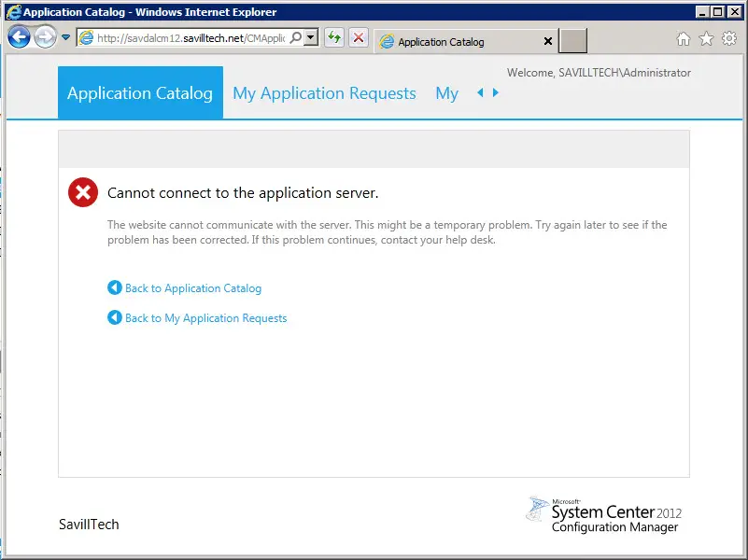The height and width of the screenshot is (560, 748).
Task: Close the Application Catalog browser tab
Action: pyautogui.click(x=548, y=42)
